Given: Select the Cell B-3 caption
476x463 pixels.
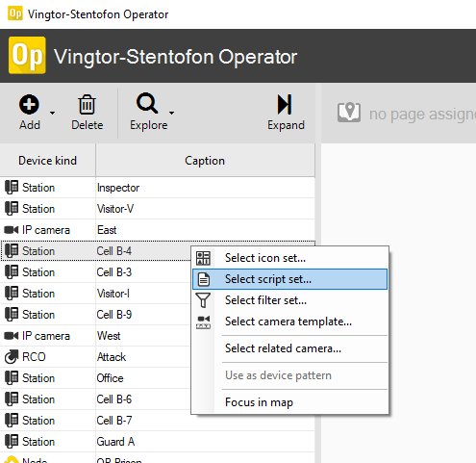Looking at the screenshot, I should tap(114, 272).
